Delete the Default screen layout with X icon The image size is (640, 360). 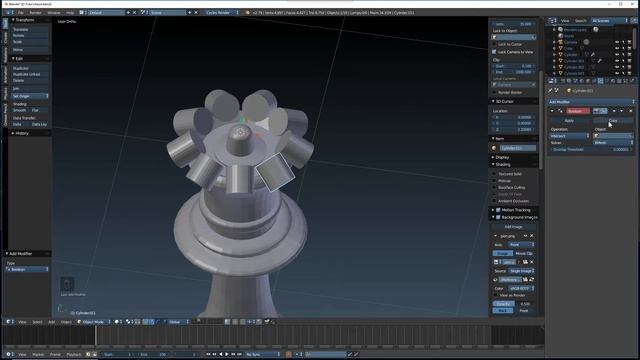coord(134,13)
